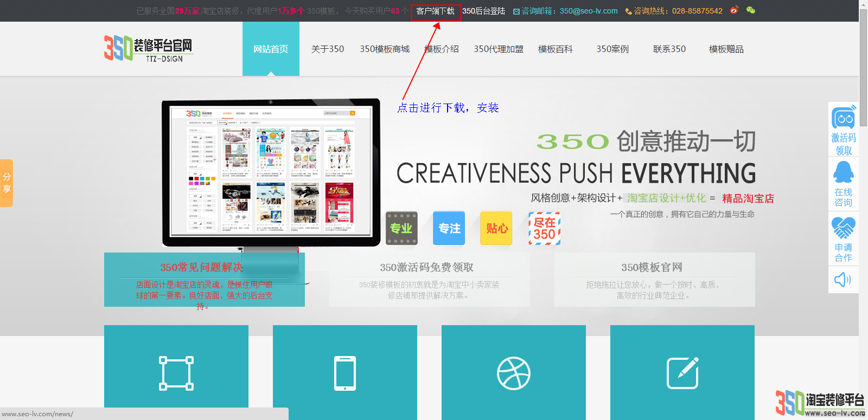
Task: Click the 350 创意推动一切 headline
Action: click(646, 141)
